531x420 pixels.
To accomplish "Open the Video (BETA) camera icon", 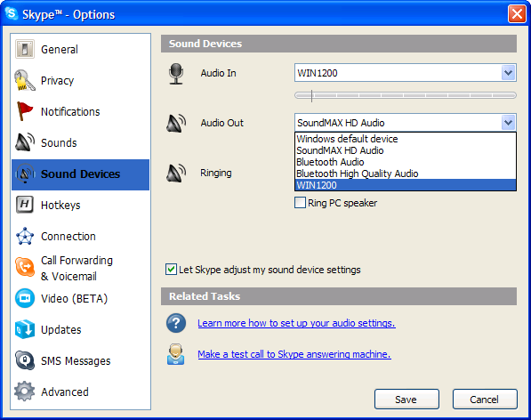I will coord(25,298).
